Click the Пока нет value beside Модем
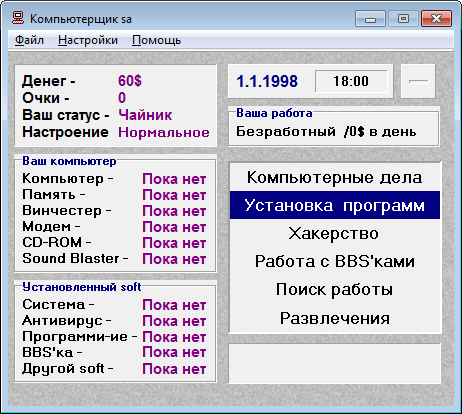Image resolution: width=462 pixels, height=414 pixels. (174, 227)
